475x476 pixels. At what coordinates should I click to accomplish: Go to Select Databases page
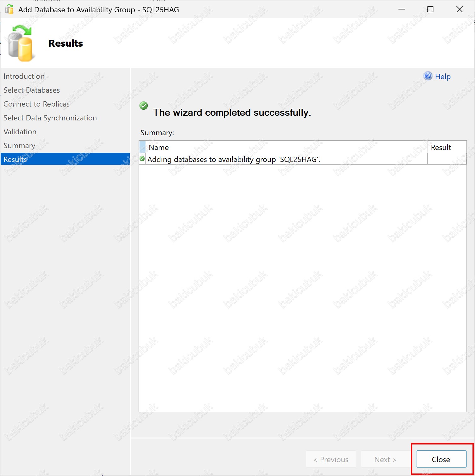click(31, 90)
